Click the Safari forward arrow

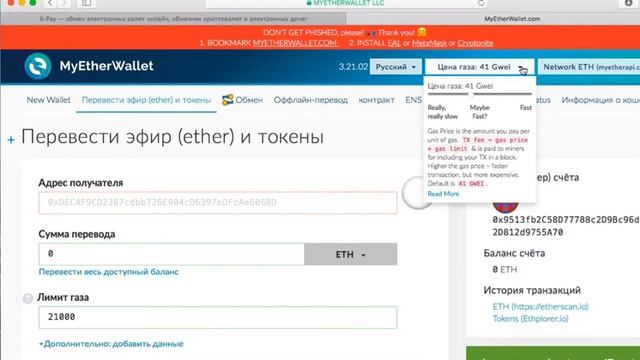(x=64, y=3)
